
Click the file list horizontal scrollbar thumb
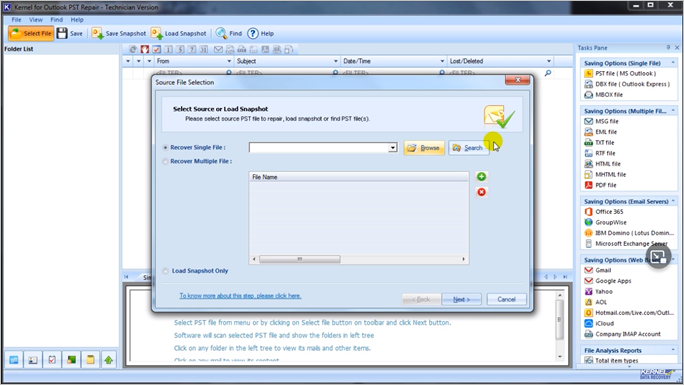(300, 259)
